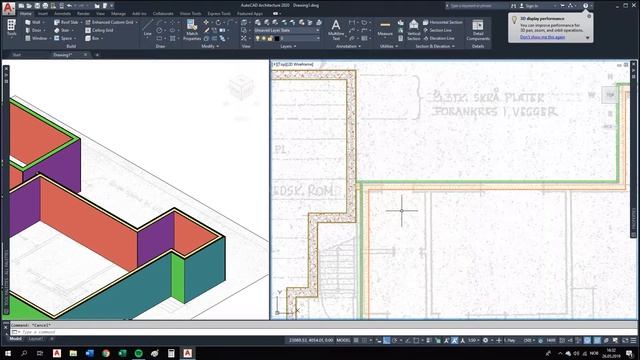Viewport: 640px width, 360px height.
Task: Select the Door tool in Build panel
Action: 33,30
